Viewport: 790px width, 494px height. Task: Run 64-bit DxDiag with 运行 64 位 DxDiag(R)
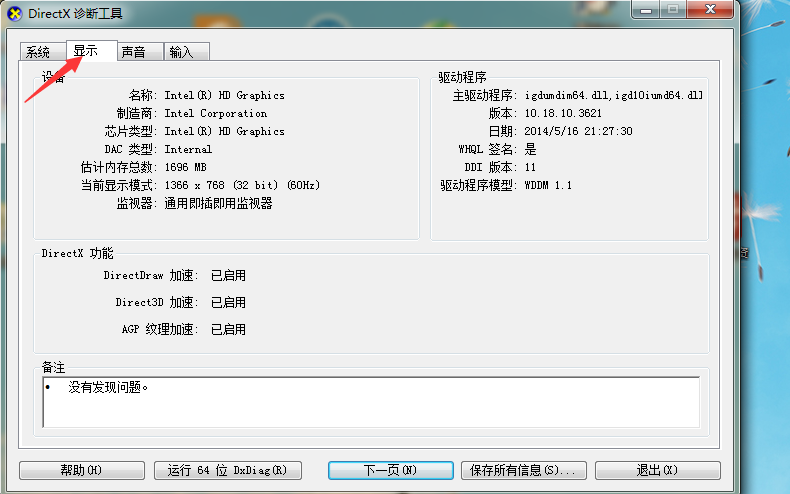tap(228, 470)
